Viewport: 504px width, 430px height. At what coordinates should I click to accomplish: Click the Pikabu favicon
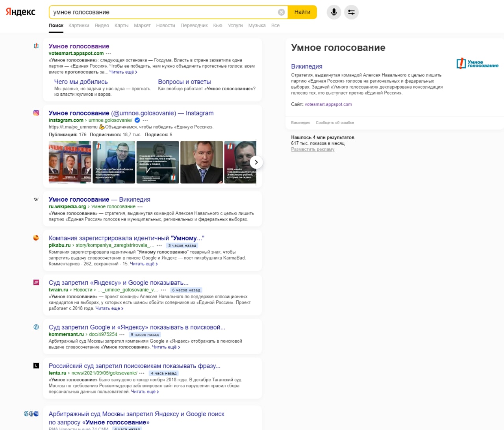[x=36, y=238]
